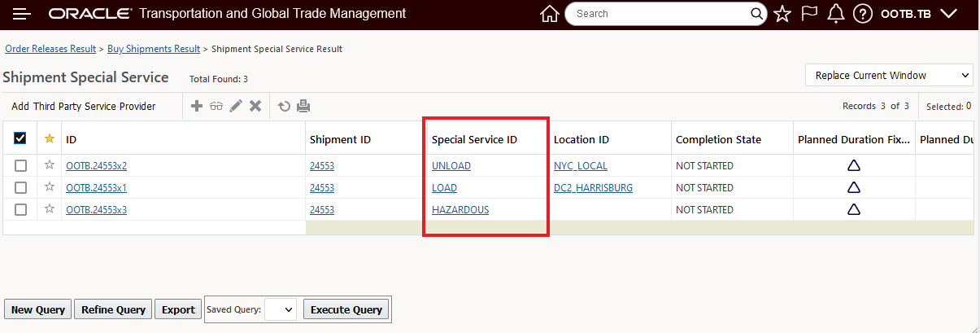Click in the global Search field

pos(659,14)
